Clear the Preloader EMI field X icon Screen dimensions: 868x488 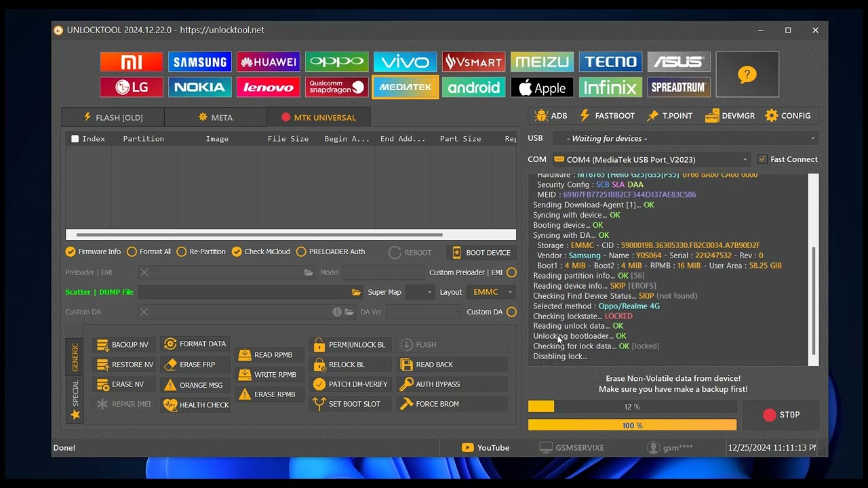pos(144,272)
